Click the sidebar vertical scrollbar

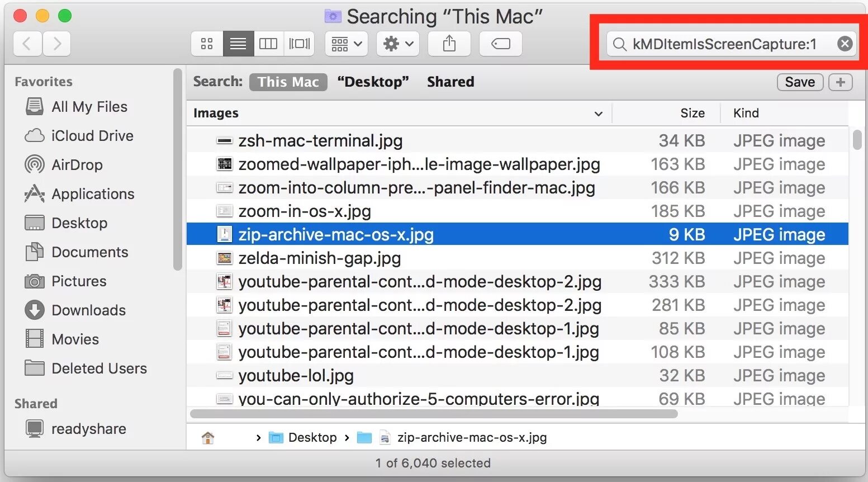[x=178, y=169]
